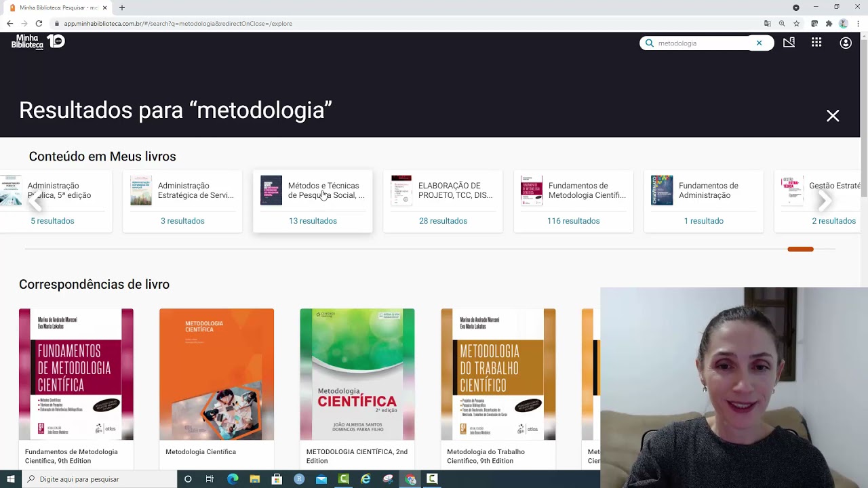Go to next items in Meus livros carousel
This screenshot has width=868, height=488.
coord(824,201)
